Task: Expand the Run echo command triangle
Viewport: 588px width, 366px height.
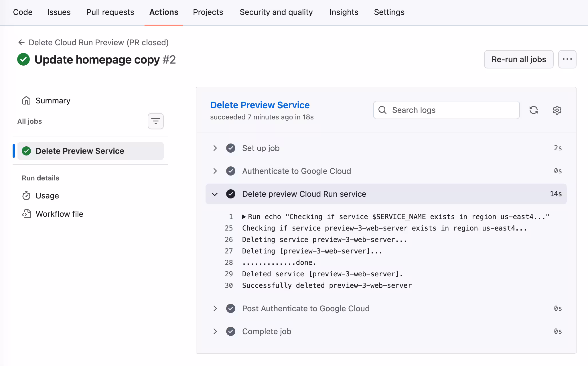Action: coord(244,217)
